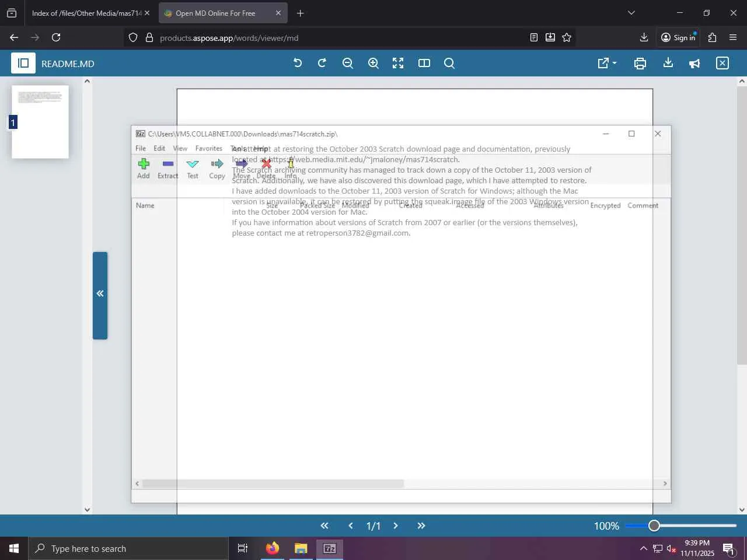This screenshot has width=747, height=560.
Task: Click Add in the 7-Zip toolbar
Action: (144, 169)
